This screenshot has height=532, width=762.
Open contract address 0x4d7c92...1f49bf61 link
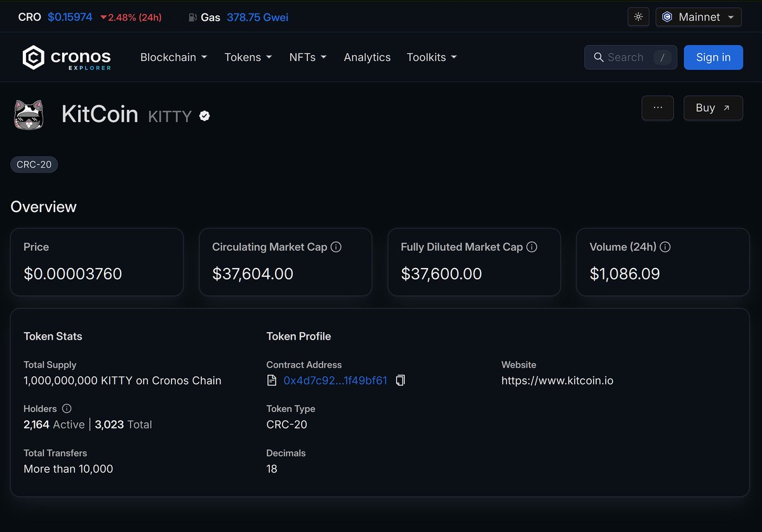335,381
